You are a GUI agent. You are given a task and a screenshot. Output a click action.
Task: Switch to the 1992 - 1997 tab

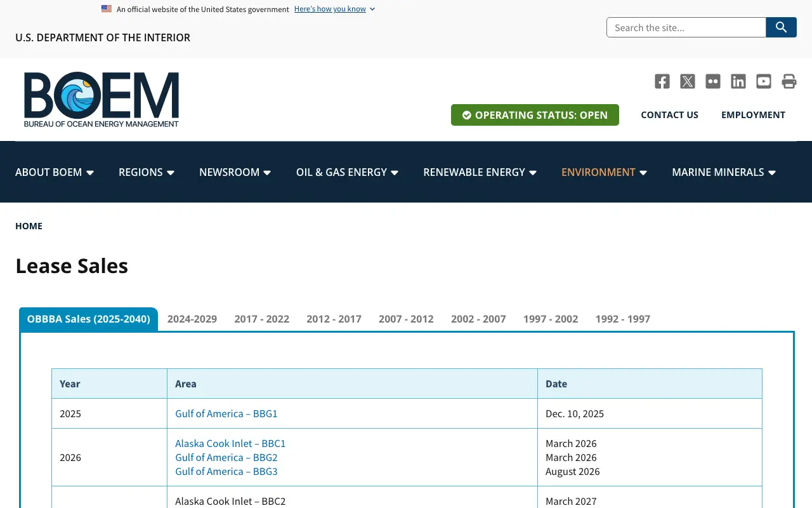(x=623, y=319)
